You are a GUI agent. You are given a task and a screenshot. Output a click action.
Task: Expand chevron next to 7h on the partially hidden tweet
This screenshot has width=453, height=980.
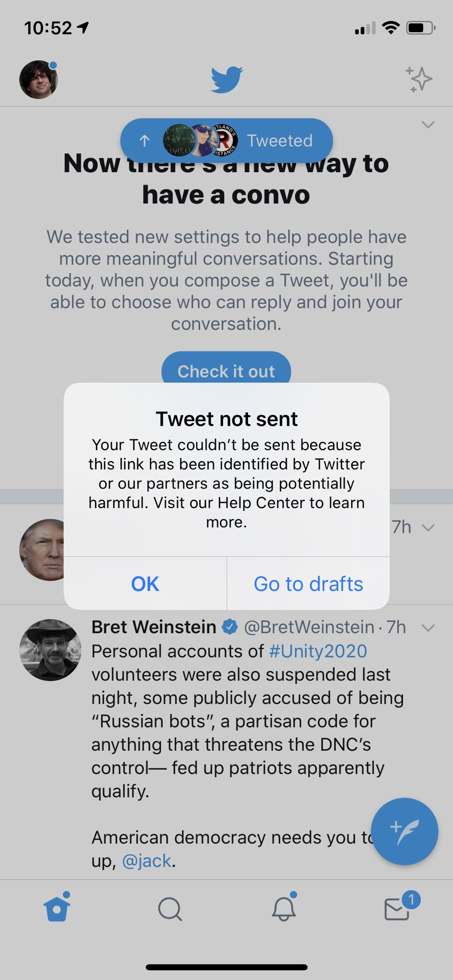coord(428,527)
